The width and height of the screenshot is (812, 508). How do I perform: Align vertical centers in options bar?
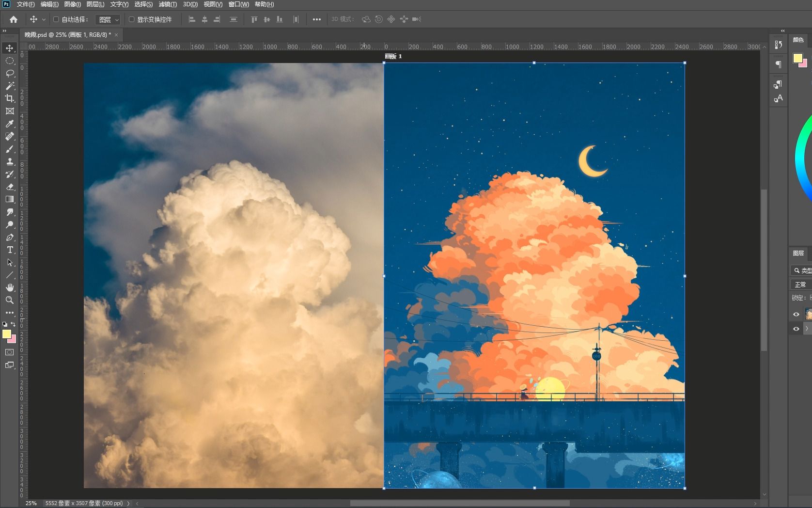(x=266, y=19)
